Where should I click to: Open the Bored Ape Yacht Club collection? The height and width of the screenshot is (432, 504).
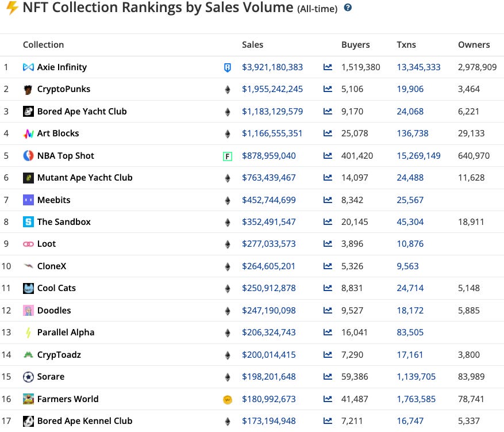click(x=82, y=111)
